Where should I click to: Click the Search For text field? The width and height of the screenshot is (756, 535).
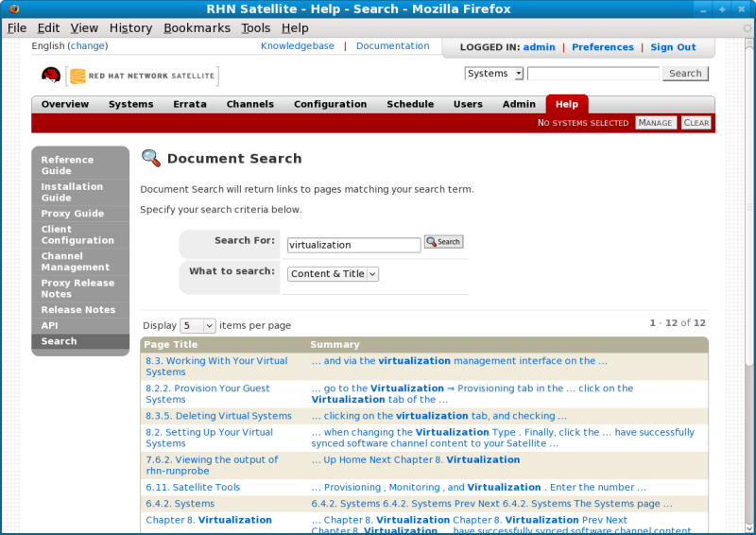pyautogui.click(x=353, y=245)
